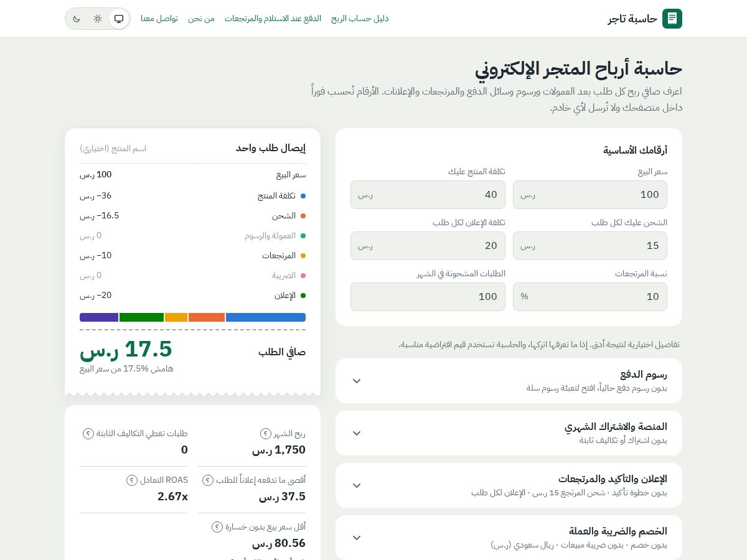
Task: Focus the تكلفة المنتج عليك input field
Action: tap(428, 195)
